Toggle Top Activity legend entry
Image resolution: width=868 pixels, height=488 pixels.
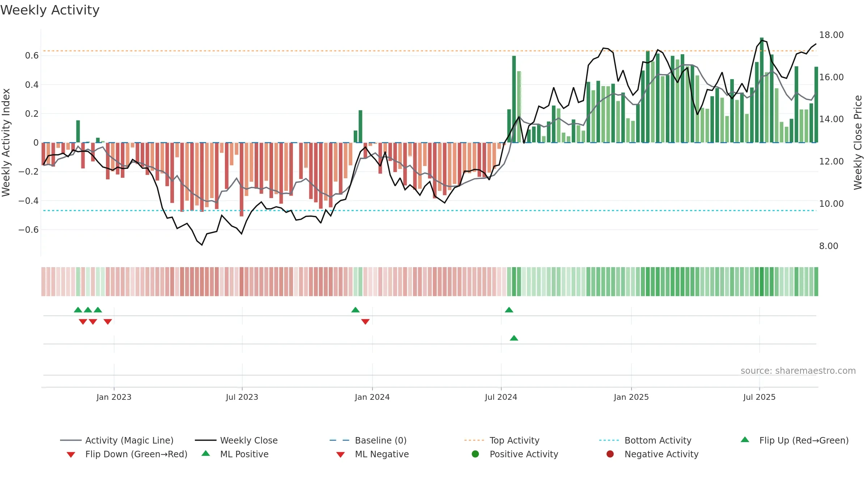tap(502, 440)
